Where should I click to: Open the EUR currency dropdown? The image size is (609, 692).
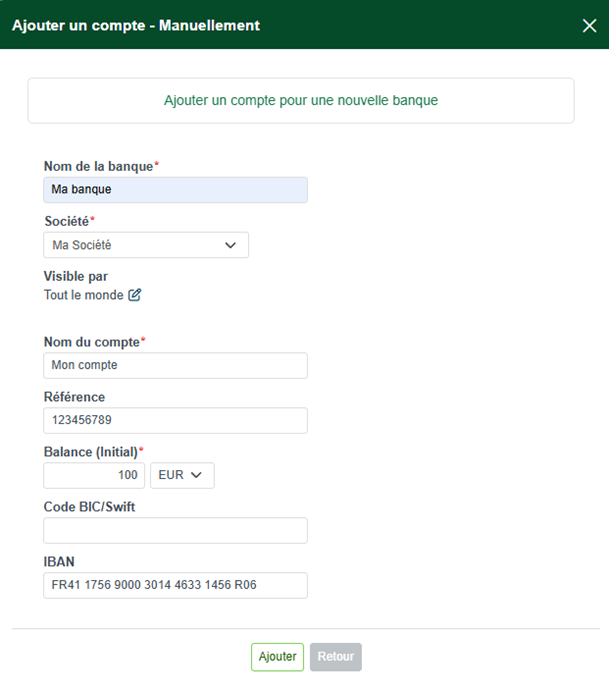[x=182, y=475]
